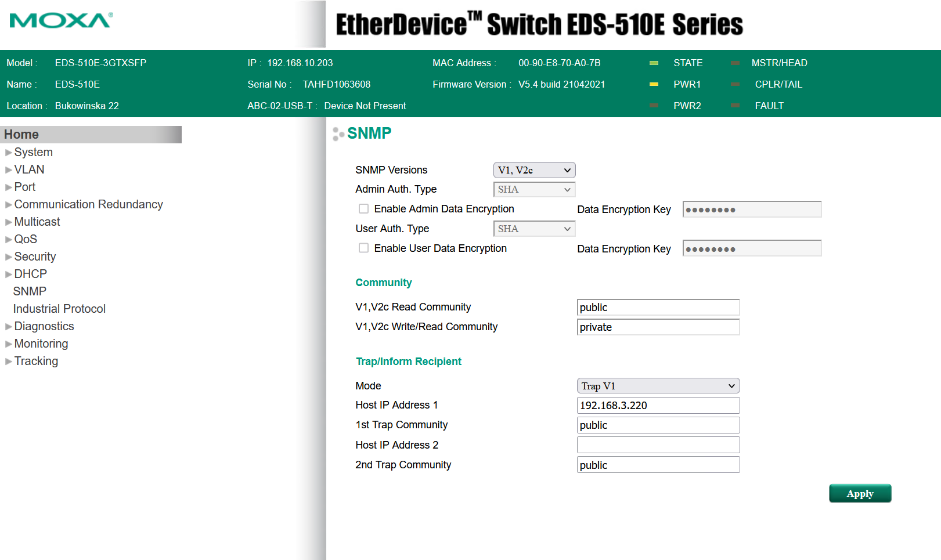Click firmware version V5.4 build 21042021
The height and width of the screenshot is (560, 941).
(561, 84)
